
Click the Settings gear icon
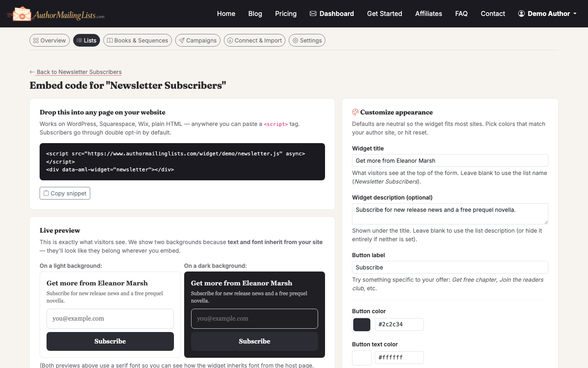[x=295, y=40]
